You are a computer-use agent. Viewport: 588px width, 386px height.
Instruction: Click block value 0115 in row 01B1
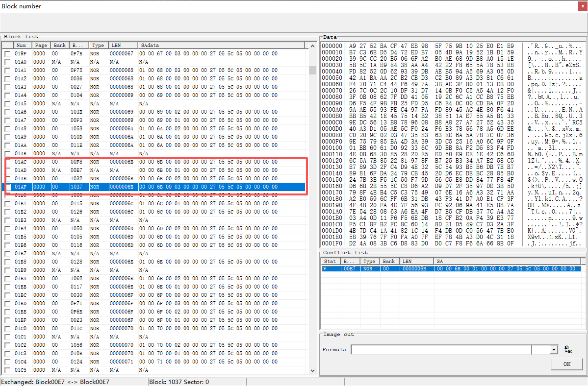(76, 204)
